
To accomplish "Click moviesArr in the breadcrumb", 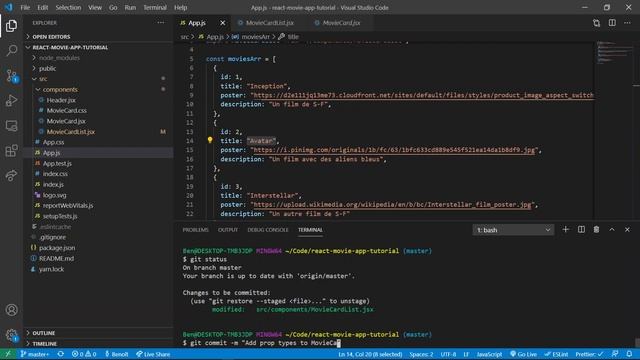I will [x=255, y=37].
